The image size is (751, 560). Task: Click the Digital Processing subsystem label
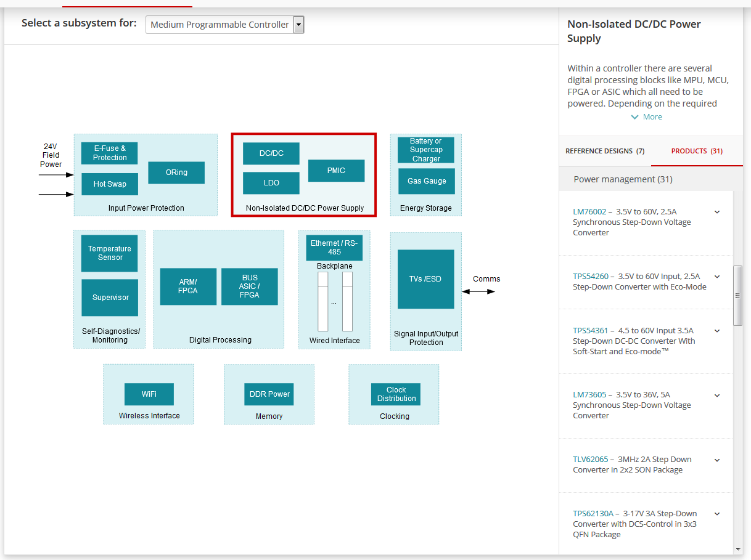tap(220, 340)
